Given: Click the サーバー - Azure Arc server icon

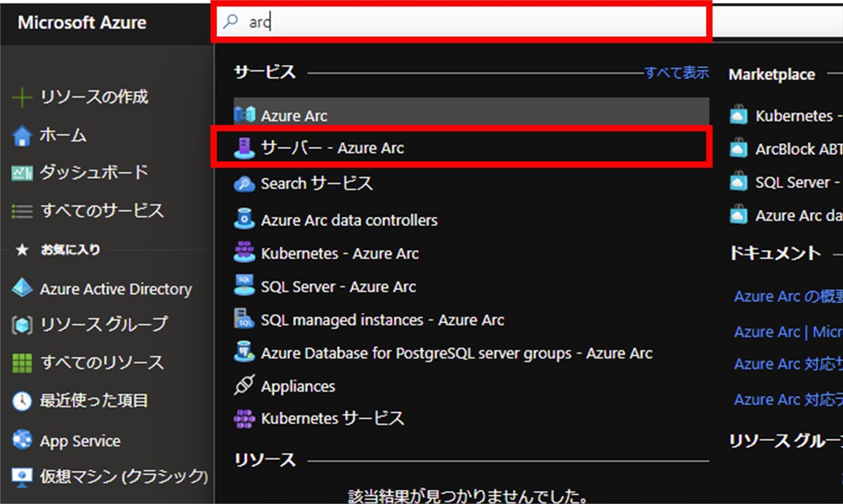Looking at the screenshot, I should coord(244,148).
